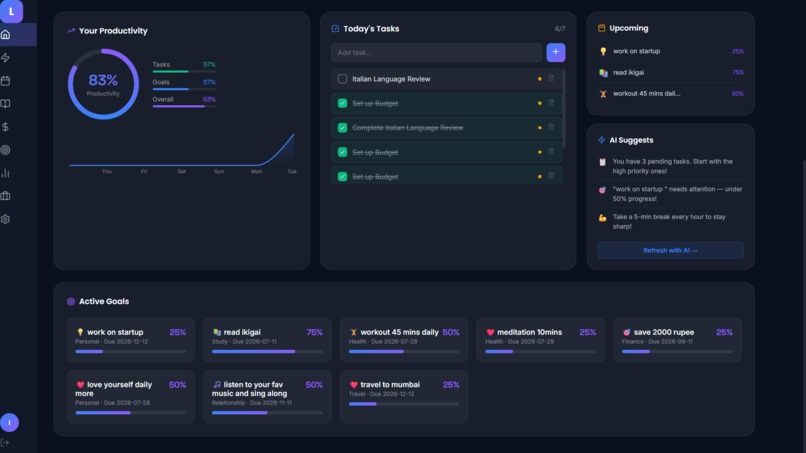The width and height of the screenshot is (806, 453).
Task: Click the Upcoming calendar header icon
Action: point(601,28)
